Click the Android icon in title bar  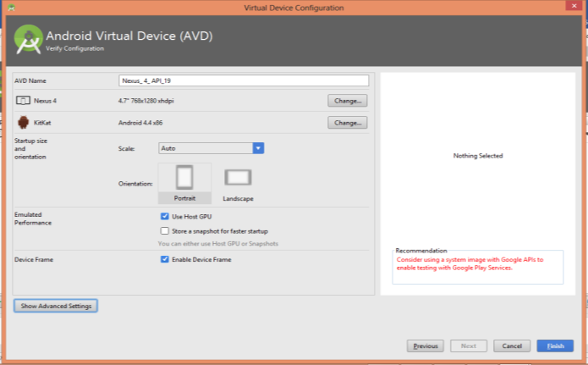click(x=11, y=7)
